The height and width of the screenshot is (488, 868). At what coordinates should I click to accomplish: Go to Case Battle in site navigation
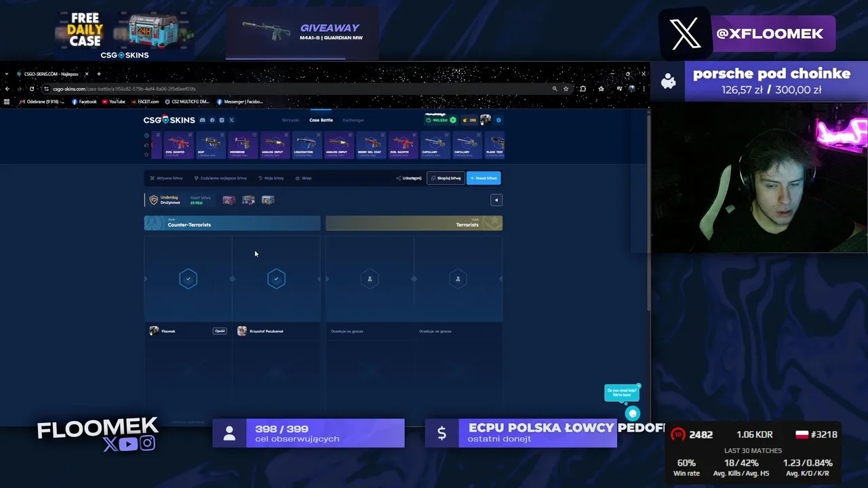tap(321, 120)
